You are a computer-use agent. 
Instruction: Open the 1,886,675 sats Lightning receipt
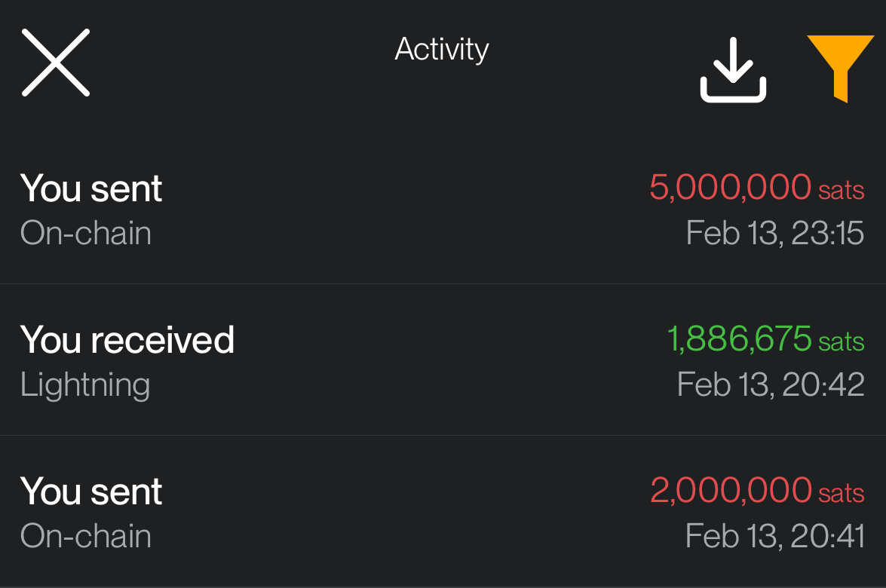point(443,360)
